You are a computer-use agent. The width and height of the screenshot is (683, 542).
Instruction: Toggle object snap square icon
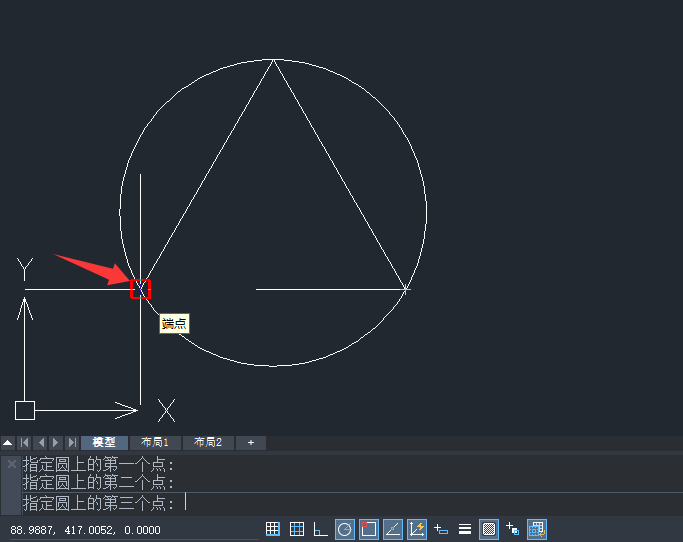(x=369, y=529)
